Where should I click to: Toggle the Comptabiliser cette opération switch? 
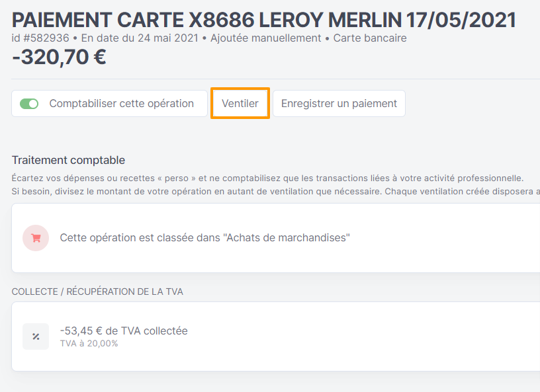click(29, 104)
